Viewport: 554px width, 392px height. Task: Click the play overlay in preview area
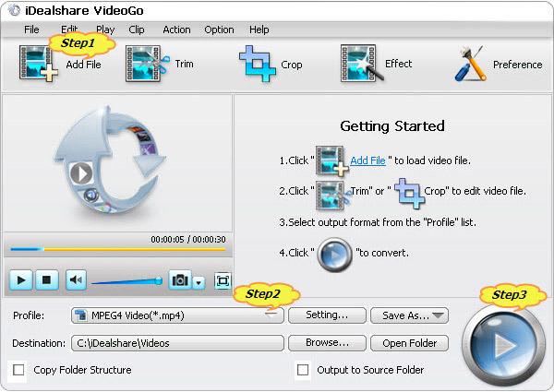pyautogui.click(x=81, y=173)
